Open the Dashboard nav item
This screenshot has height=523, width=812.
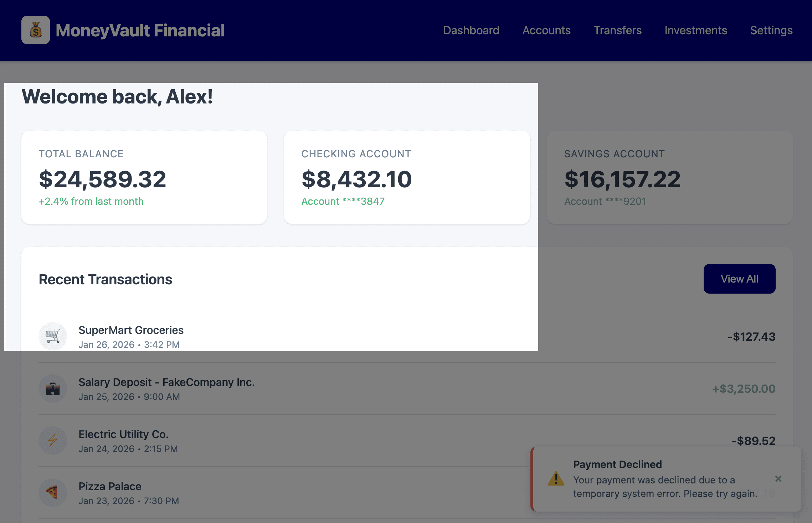coord(471,30)
